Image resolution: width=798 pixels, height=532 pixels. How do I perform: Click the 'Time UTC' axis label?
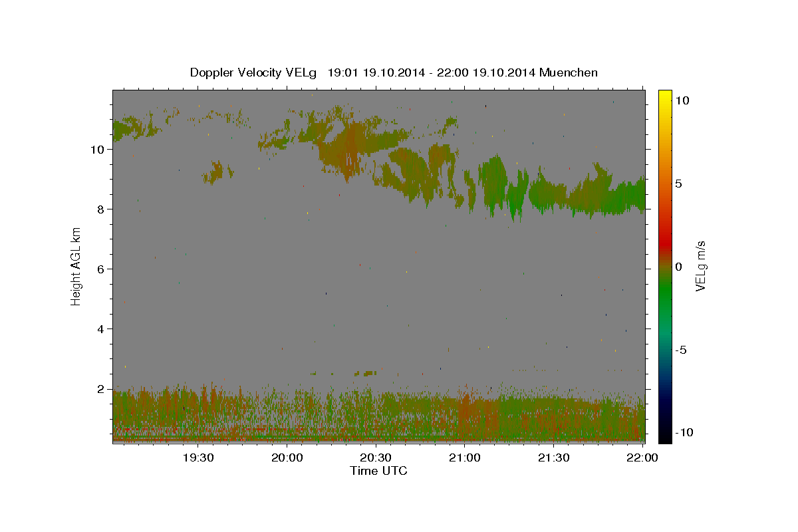pos(378,471)
